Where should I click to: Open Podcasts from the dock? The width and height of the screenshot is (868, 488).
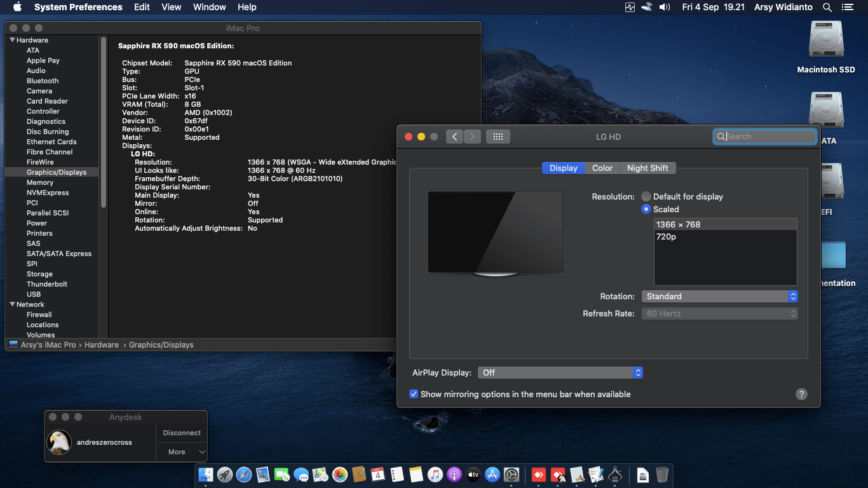pyautogui.click(x=454, y=475)
